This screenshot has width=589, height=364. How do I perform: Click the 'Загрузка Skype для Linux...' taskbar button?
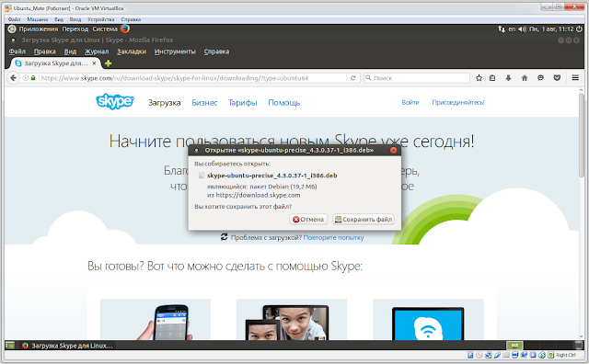pos(67,346)
